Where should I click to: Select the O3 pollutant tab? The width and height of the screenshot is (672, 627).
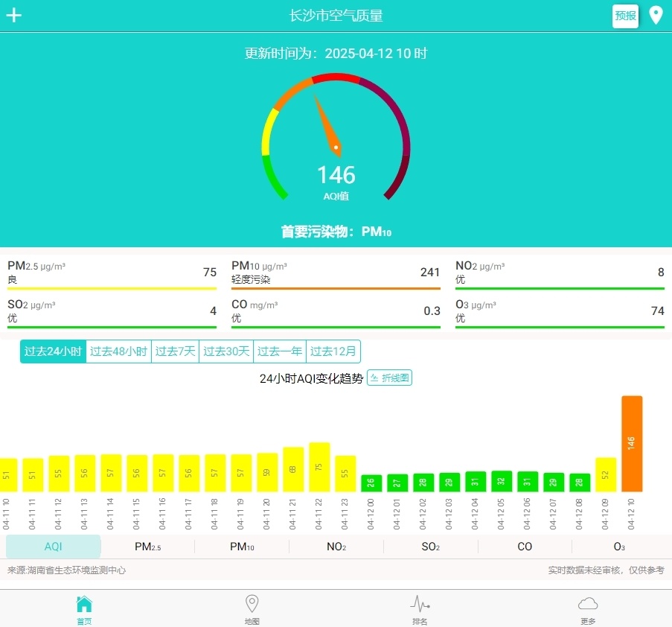618,547
